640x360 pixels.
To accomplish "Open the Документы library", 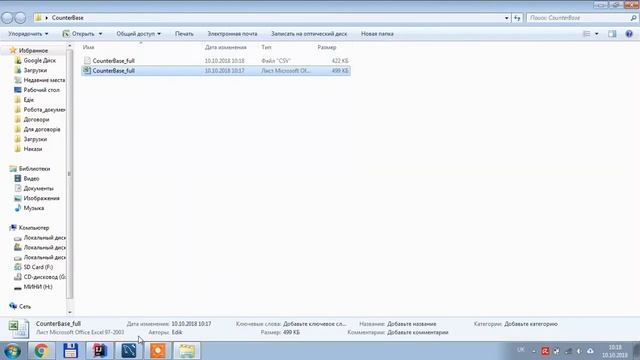I will pyautogui.click(x=38, y=188).
